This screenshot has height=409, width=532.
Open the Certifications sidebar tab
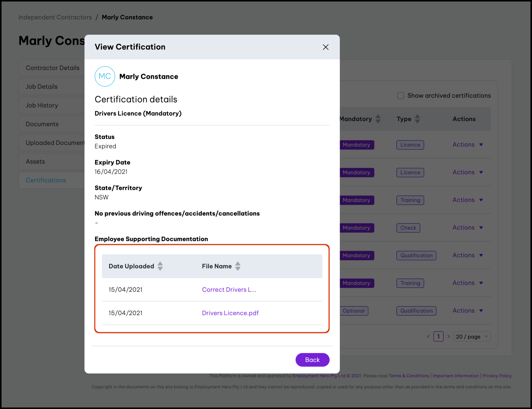46,180
